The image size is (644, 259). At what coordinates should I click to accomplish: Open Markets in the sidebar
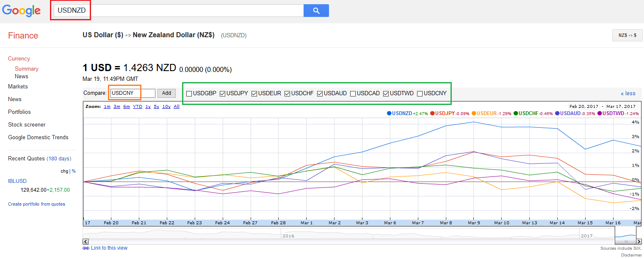[18, 87]
